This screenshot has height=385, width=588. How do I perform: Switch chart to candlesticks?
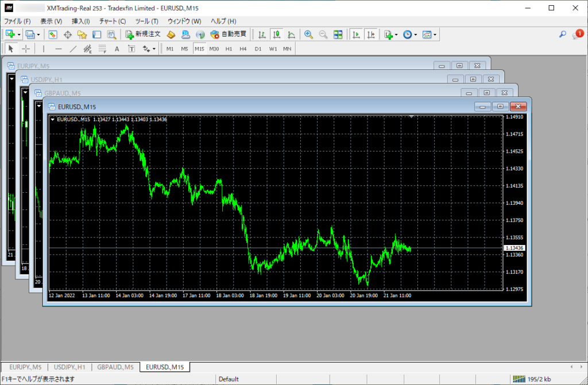pyautogui.click(x=277, y=34)
